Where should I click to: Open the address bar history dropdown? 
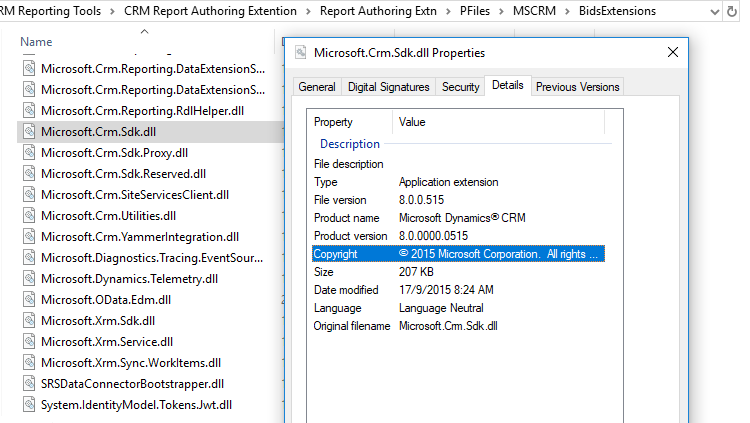pos(715,12)
